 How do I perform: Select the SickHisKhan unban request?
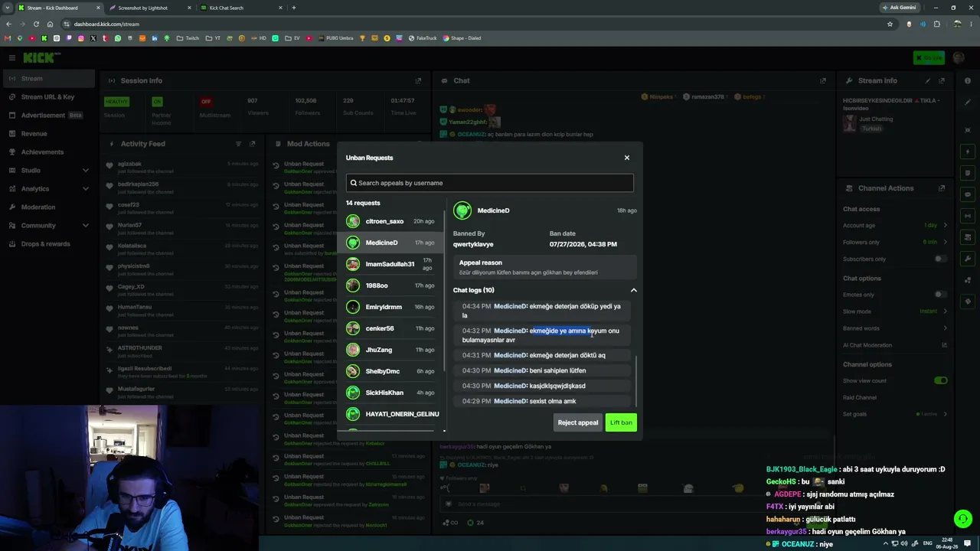390,393
